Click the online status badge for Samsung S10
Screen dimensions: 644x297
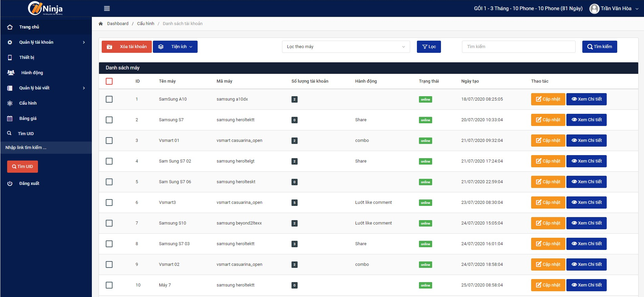coord(425,224)
